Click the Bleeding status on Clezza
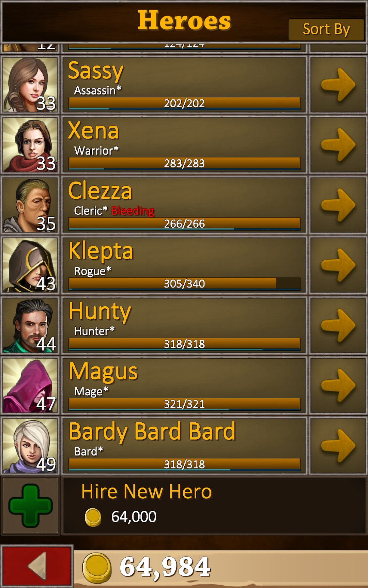 (133, 211)
